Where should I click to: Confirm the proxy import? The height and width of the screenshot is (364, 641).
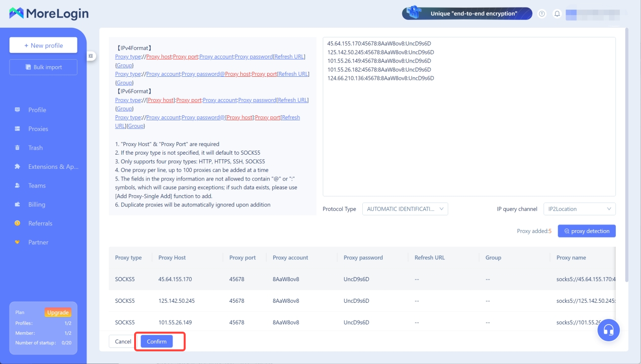156,342
